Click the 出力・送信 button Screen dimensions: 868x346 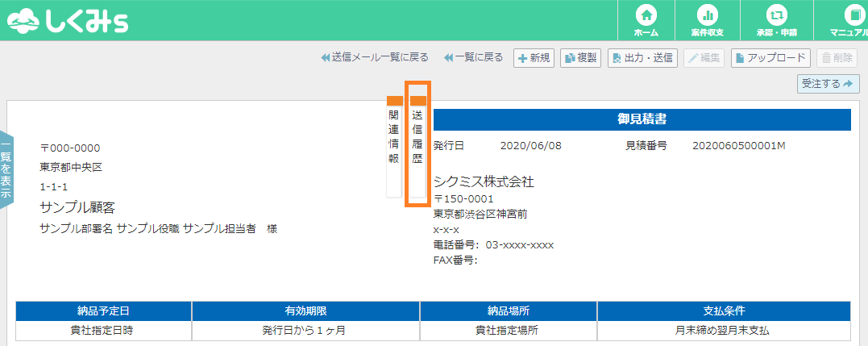coord(642,58)
